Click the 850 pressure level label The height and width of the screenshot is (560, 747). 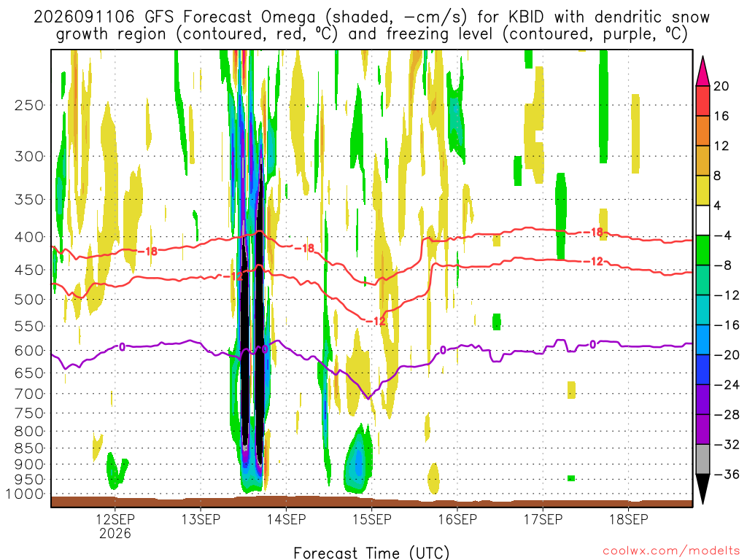29,448
